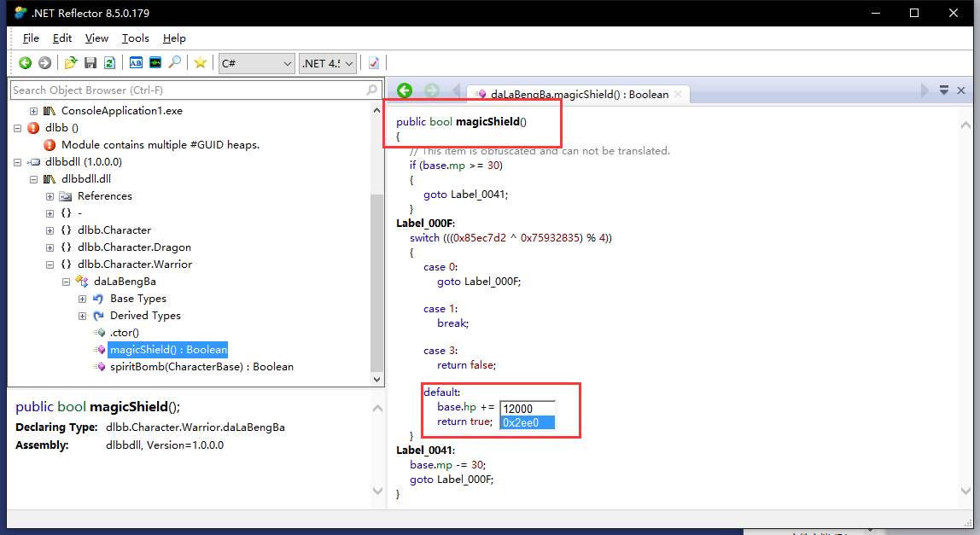Click the blue "AB" toolbar icon
This screenshot has height=535, width=980.
136,62
